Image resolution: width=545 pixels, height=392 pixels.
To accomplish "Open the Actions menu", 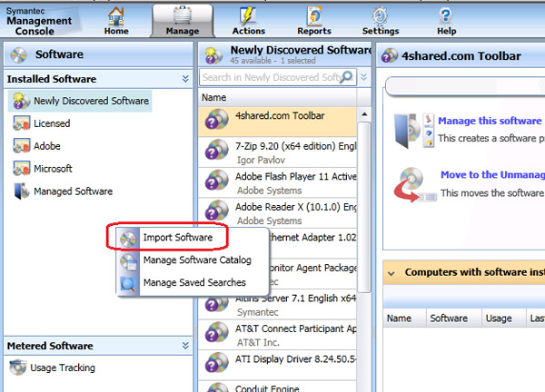I will coord(249,21).
